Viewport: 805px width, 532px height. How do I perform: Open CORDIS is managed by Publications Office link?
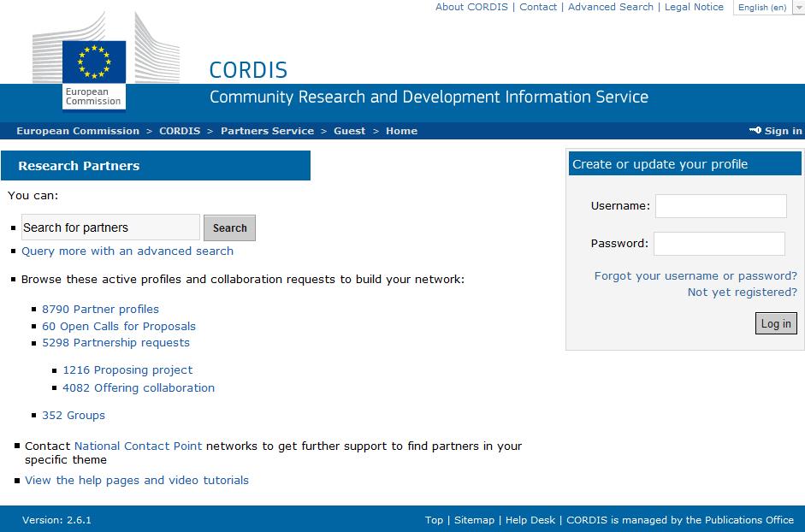(680, 520)
